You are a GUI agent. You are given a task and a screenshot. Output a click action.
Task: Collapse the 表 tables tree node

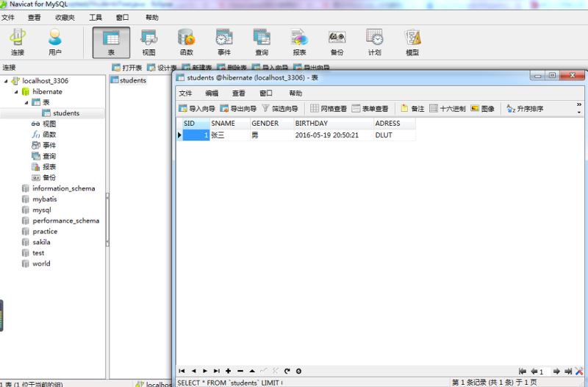coord(26,102)
